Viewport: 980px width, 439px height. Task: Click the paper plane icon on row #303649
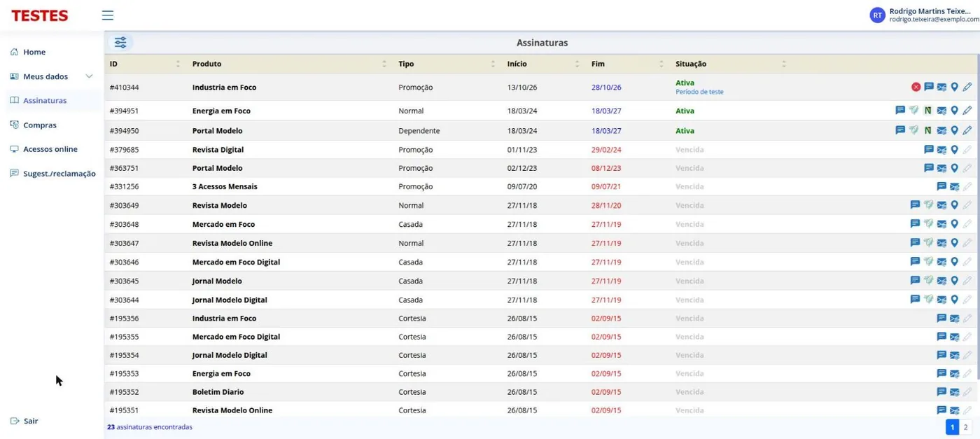pos(928,205)
